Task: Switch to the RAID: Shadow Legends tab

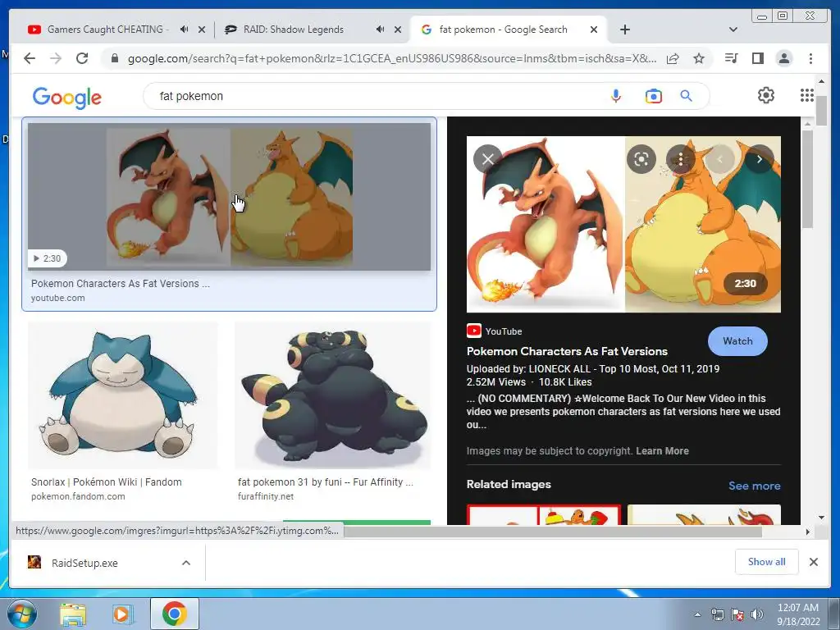Action: pyautogui.click(x=293, y=30)
